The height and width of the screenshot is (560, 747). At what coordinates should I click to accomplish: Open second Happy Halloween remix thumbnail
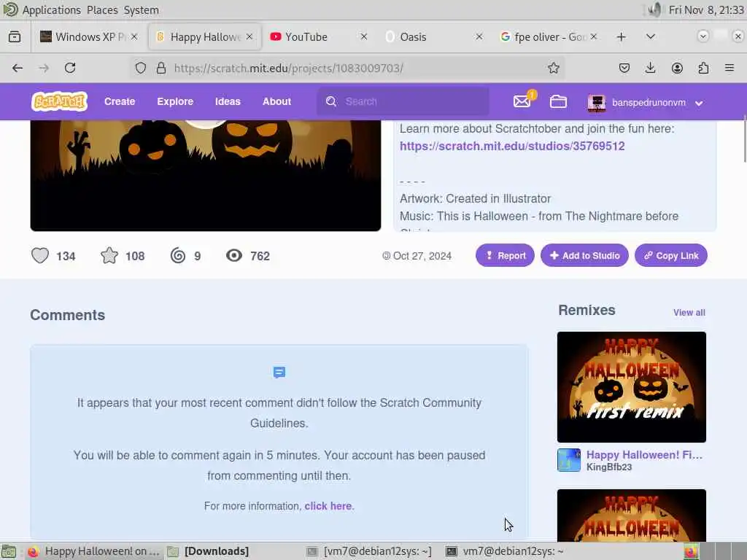632,516
